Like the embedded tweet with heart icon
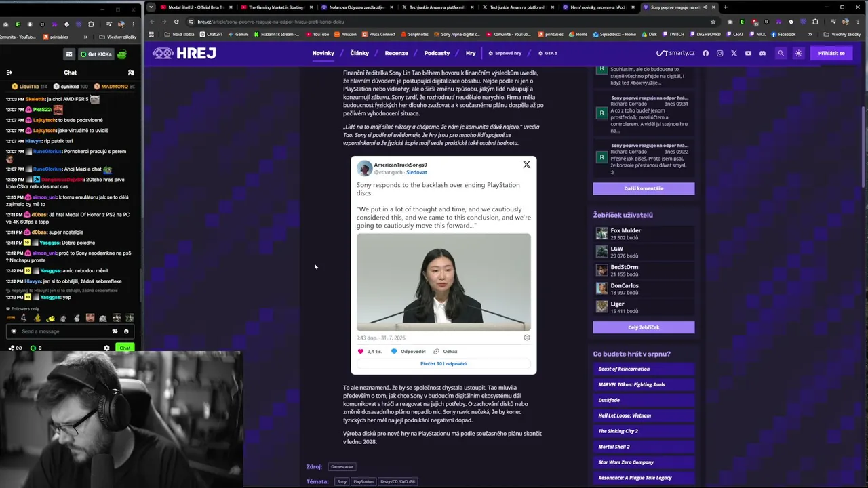 (361, 351)
